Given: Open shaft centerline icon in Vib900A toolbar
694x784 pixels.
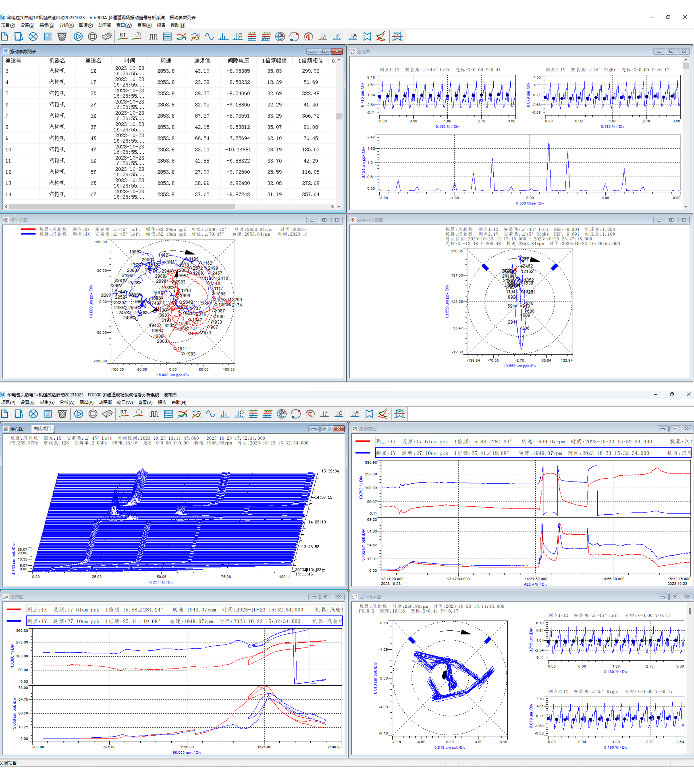Looking at the screenshot, I should pos(309,37).
